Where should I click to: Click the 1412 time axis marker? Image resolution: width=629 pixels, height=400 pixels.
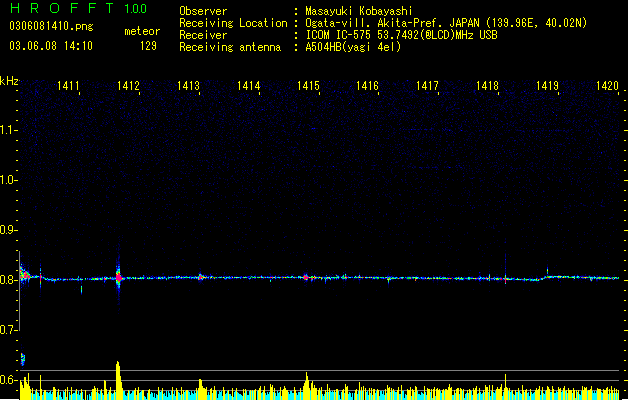(128, 85)
